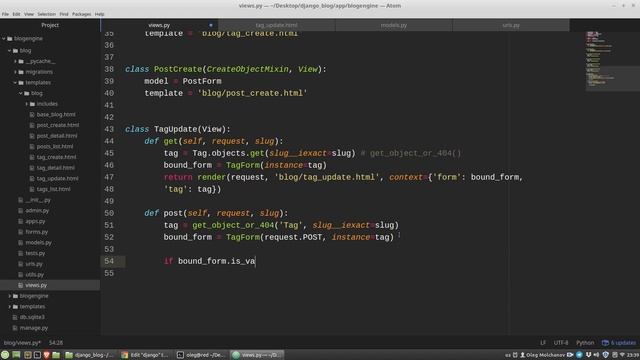Screen dimensions: 640x360
Task: Open base_blog.html in the tree
Action: 56,114
